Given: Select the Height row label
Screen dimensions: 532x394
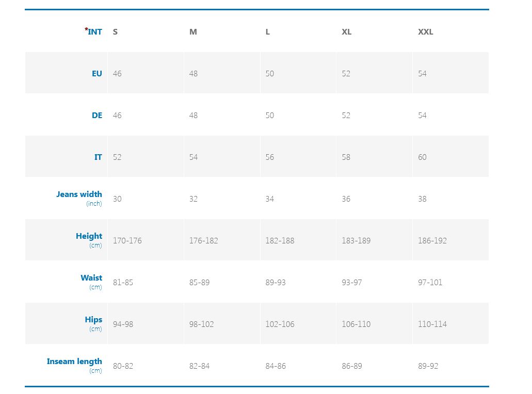Looking at the screenshot, I should [89, 236].
